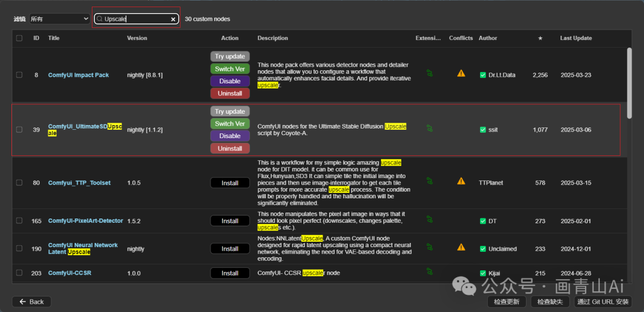Screen dimensions: 644x312
Task: Click verified badge next to Unclaimed
Action: (483, 249)
